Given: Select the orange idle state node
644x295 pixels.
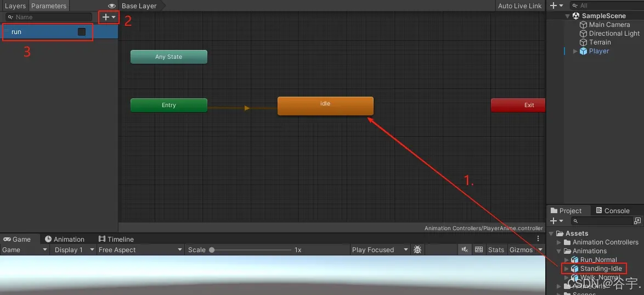Looking at the screenshot, I should (x=325, y=105).
